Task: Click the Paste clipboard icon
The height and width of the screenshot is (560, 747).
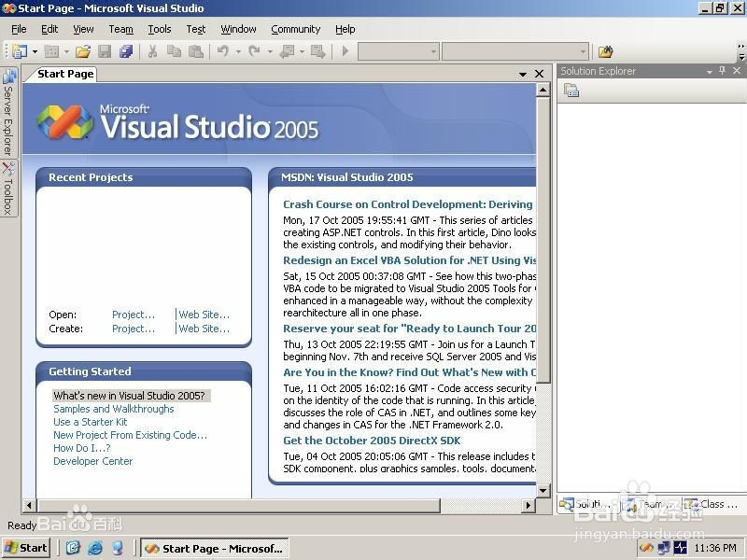Action: tap(196, 51)
